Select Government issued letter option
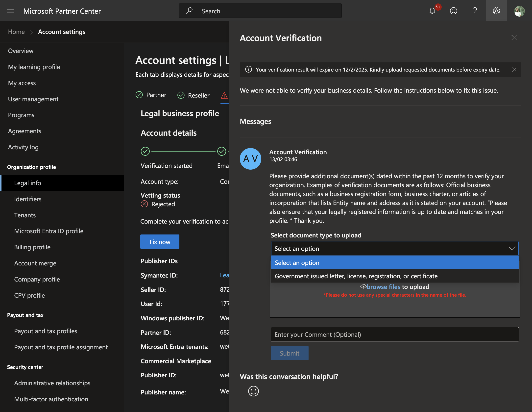The width and height of the screenshot is (532, 412). (395, 276)
